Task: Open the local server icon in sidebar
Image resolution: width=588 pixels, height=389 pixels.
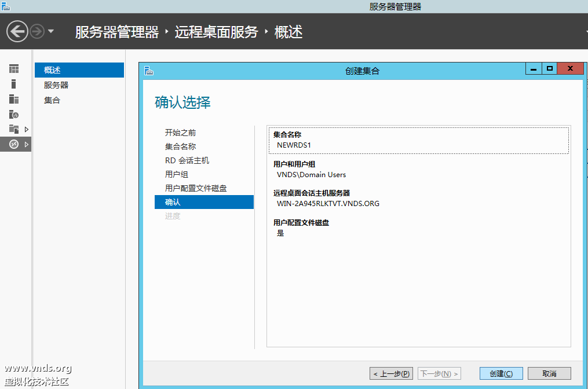Action: 14,84
